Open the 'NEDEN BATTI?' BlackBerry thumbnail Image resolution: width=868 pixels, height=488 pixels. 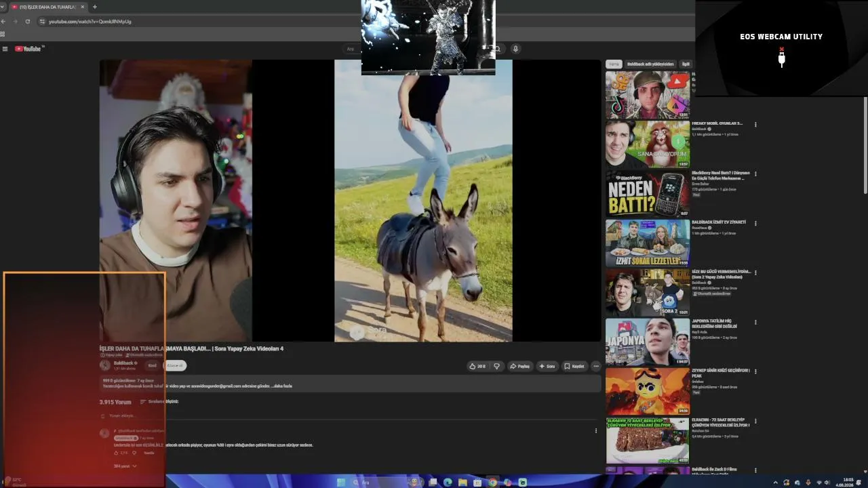648,194
